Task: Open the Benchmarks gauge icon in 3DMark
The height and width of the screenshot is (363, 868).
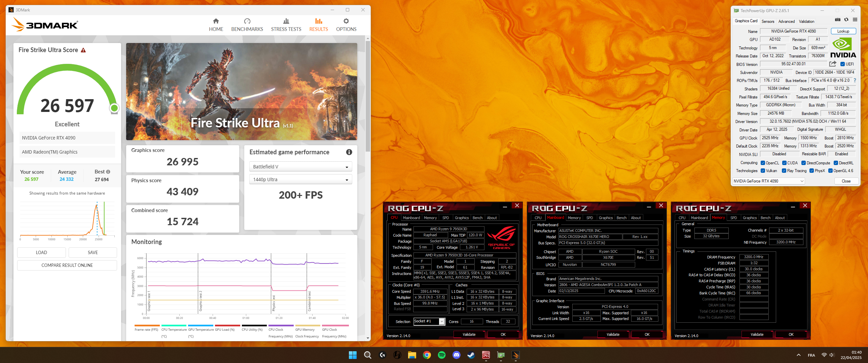Action: [x=247, y=21]
